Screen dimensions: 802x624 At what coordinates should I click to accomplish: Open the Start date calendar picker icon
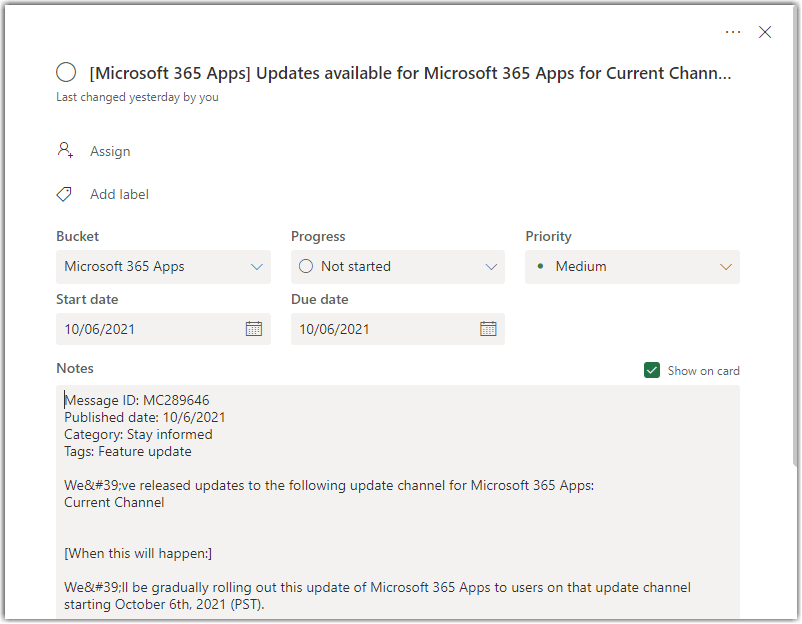tap(254, 329)
